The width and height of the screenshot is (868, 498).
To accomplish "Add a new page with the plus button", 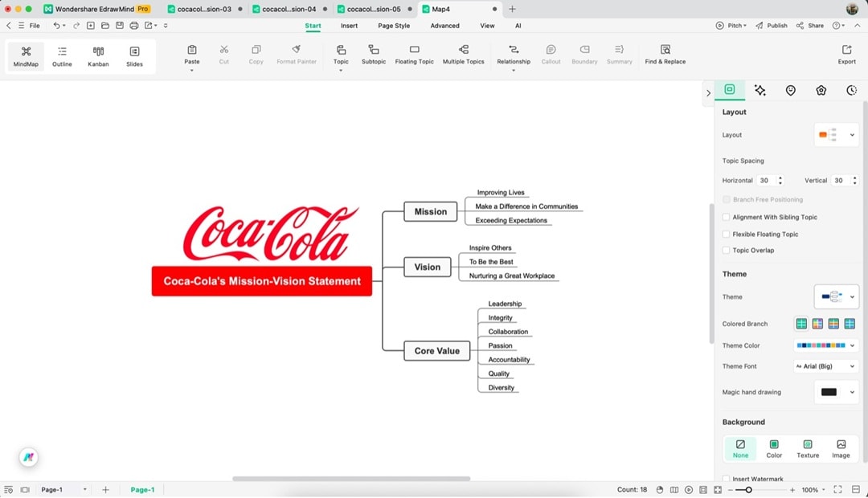I will pos(104,488).
